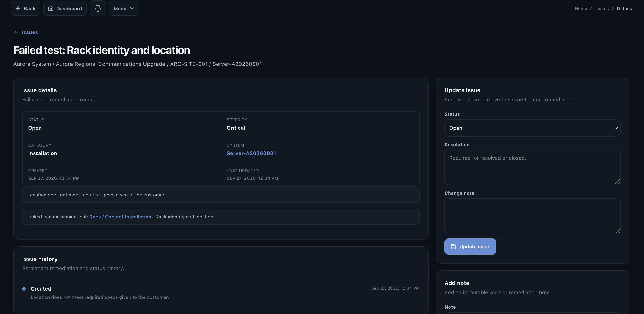Viewport: 644px width, 314px height.
Task: Select the Open status value in details
Action: pos(35,128)
